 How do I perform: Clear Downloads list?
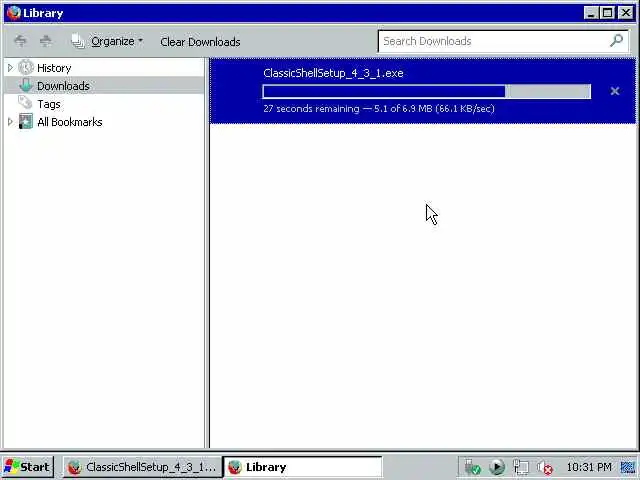pyautogui.click(x=200, y=42)
